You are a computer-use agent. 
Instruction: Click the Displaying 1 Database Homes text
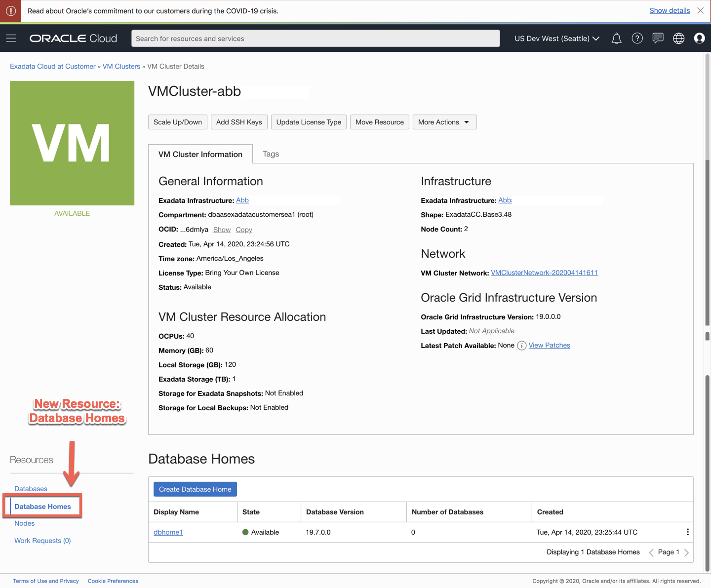pyautogui.click(x=593, y=552)
